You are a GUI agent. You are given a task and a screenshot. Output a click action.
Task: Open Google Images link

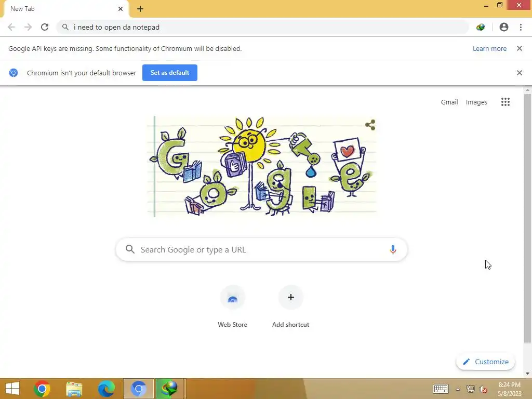point(476,102)
